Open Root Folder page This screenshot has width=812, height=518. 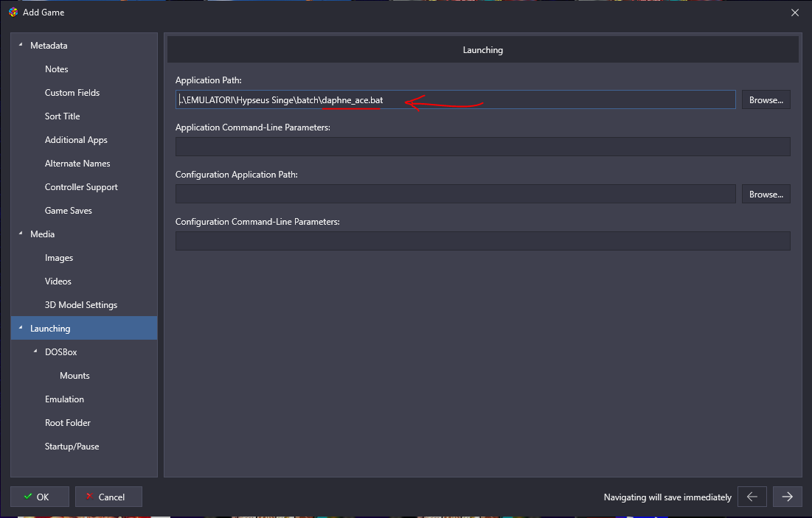67,423
